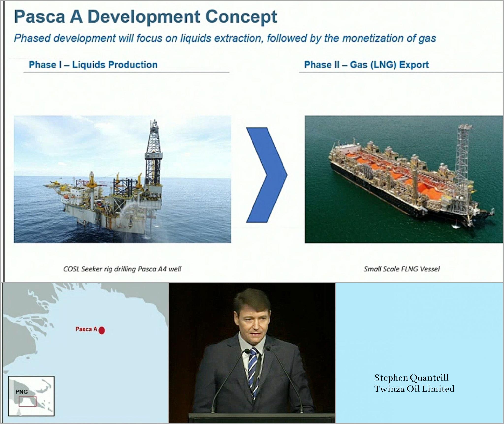Click the Stephen Quantrill name text
The image size is (504, 424).
411,378
